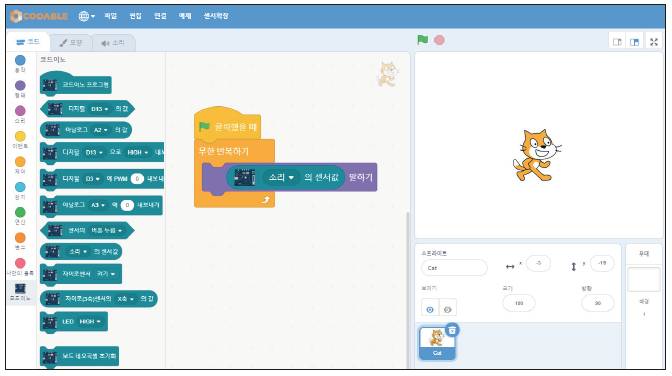Select the stage backdrop thumbnail
This screenshot has height=376, width=672.
coord(643,280)
